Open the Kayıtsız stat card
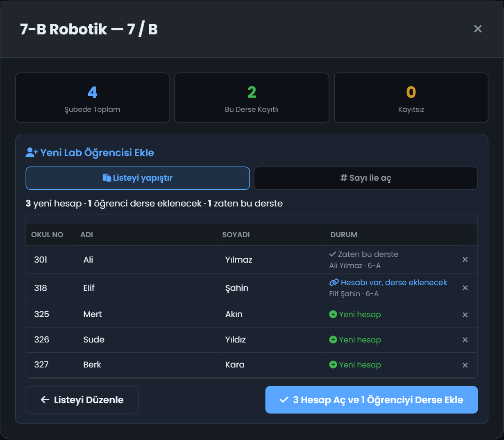Viewport: 504px width, 440px height. coord(411,98)
